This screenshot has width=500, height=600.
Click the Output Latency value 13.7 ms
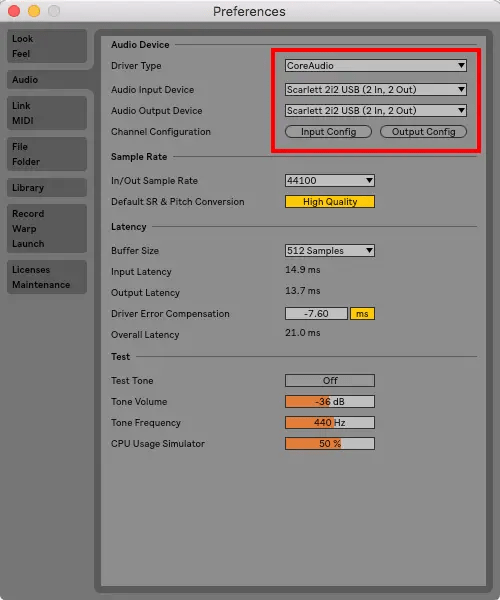click(303, 291)
